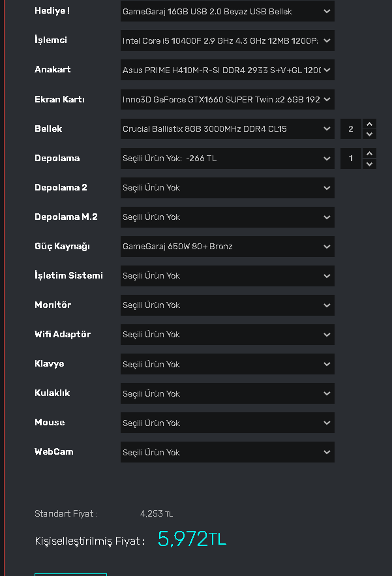Open the Depolama dropdown showing -266 TL
Image resolution: width=392 pixels, height=576 pixels.
(227, 159)
